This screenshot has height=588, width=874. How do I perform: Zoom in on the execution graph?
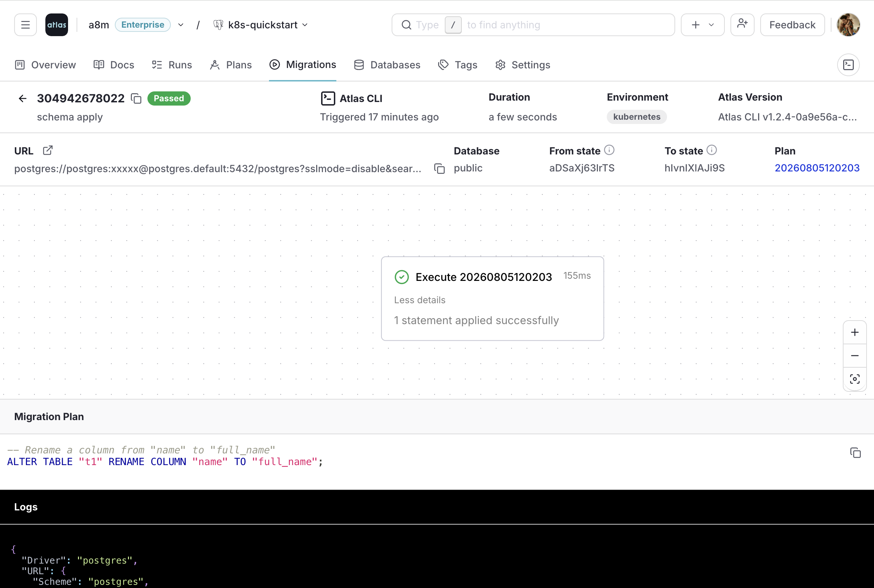(855, 332)
